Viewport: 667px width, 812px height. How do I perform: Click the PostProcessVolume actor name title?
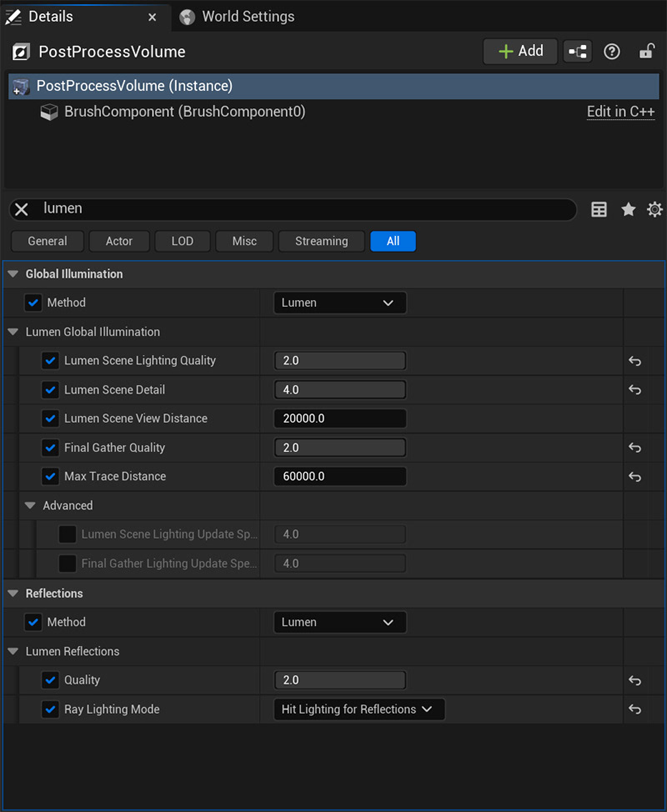pyautogui.click(x=112, y=52)
